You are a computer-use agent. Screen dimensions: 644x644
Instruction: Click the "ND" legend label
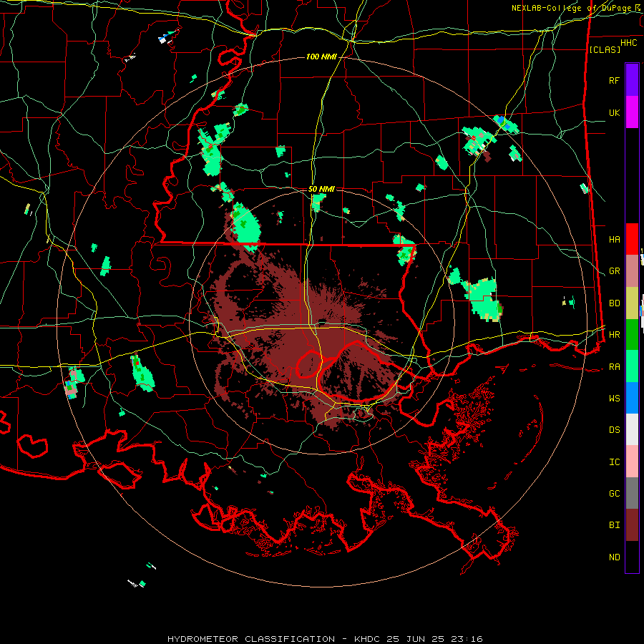tap(614, 557)
